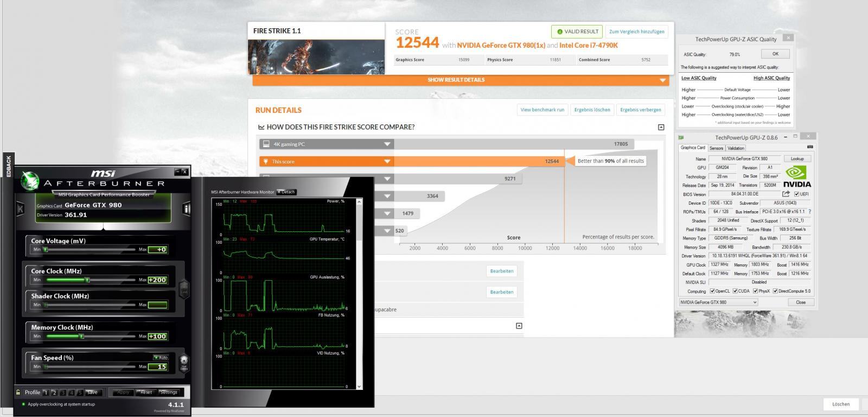Click Ergebnis löschen button

click(592, 110)
